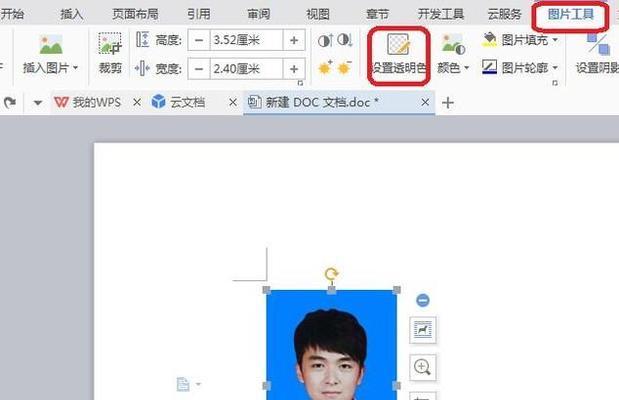This screenshot has height=400, width=619.
Task: Click the paste options document icon
Action: 183,384
